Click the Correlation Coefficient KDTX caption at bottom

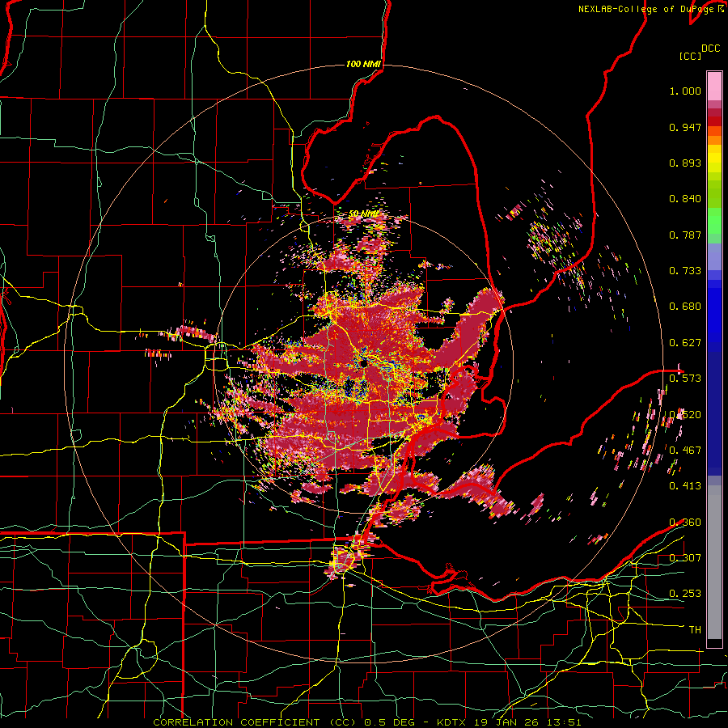(367, 722)
